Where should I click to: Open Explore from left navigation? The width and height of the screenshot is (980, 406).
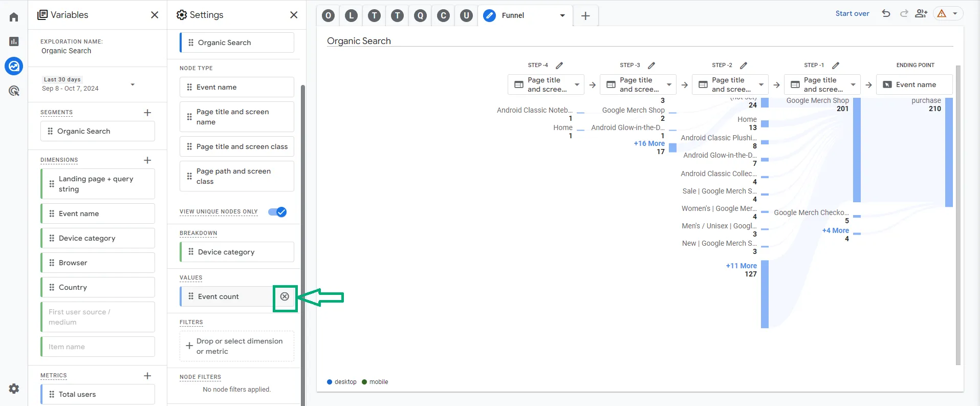(x=14, y=66)
